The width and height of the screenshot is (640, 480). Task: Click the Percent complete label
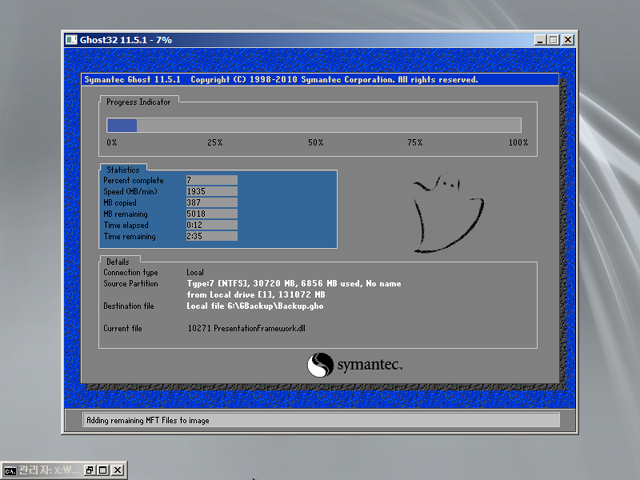[133, 180]
